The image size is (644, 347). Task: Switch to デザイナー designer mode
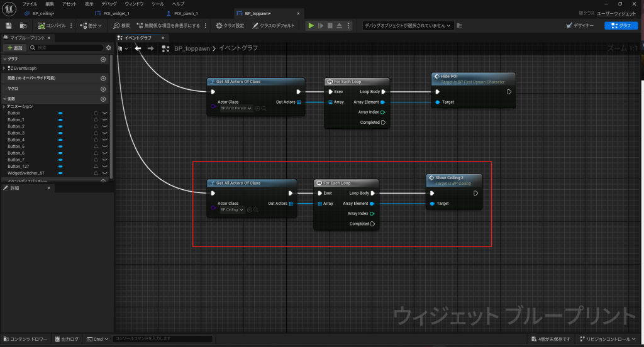(x=580, y=26)
